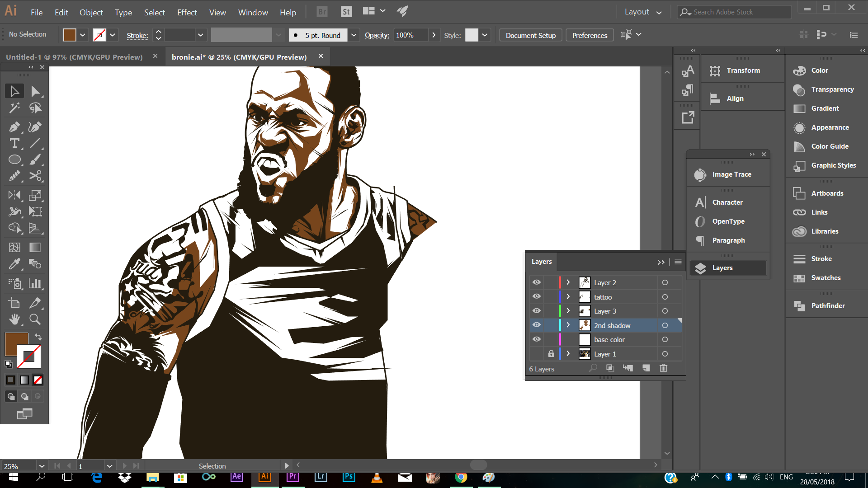This screenshot has width=868, height=488.
Task: Open zoom level dropdown at 25%
Action: coord(42,466)
